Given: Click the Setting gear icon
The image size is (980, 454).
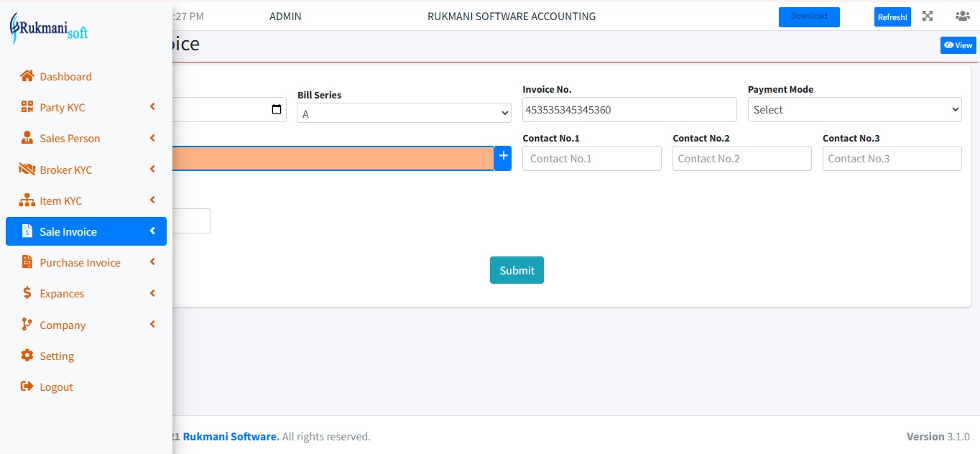Looking at the screenshot, I should pos(27,356).
